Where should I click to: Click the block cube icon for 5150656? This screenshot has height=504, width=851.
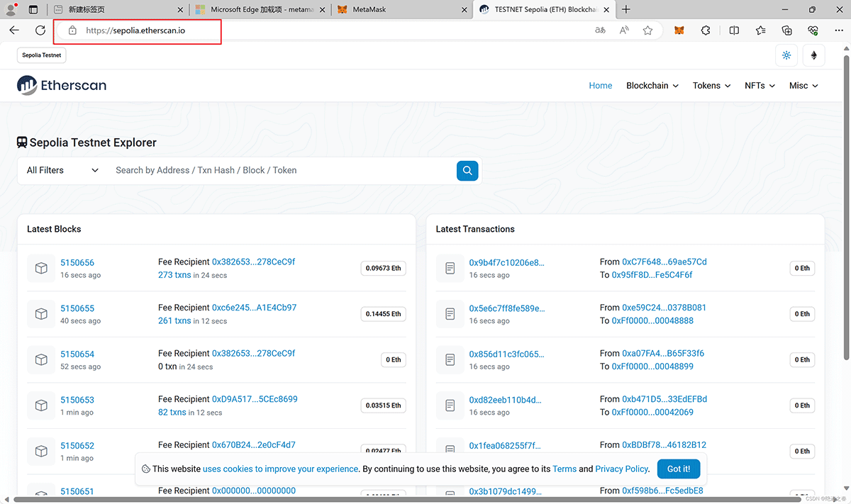point(41,268)
